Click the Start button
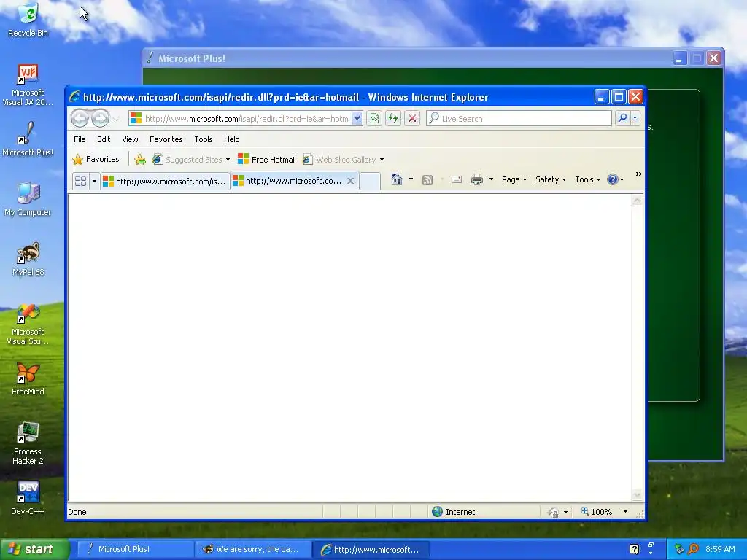747x560 pixels. point(34,549)
